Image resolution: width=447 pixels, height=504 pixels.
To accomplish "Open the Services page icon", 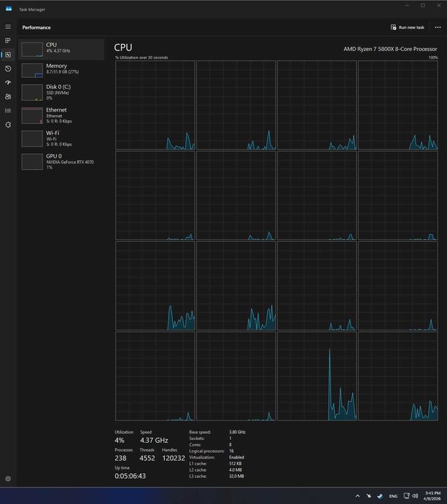I will pyautogui.click(x=8, y=125).
